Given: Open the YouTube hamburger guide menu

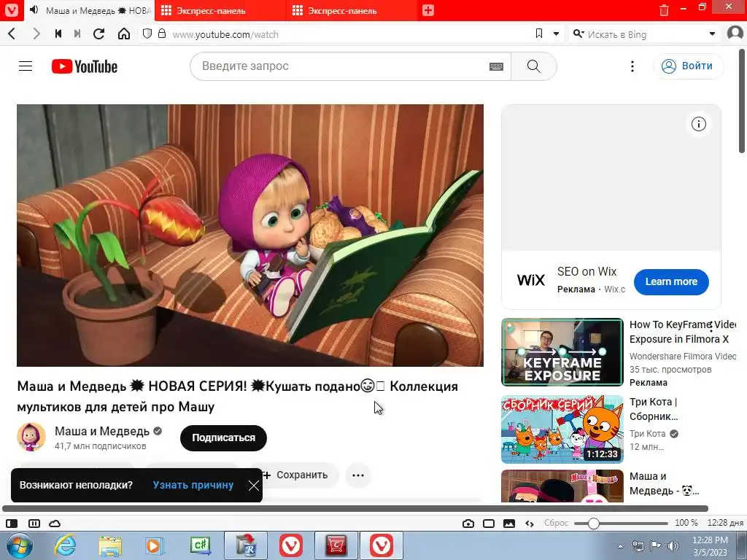Looking at the screenshot, I should tap(26, 66).
